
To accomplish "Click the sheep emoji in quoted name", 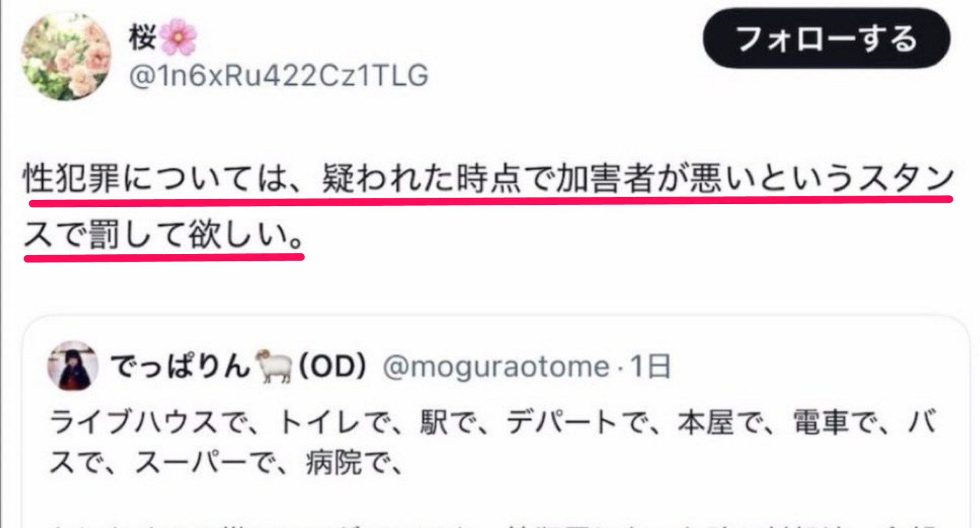I will (x=274, y=366).
